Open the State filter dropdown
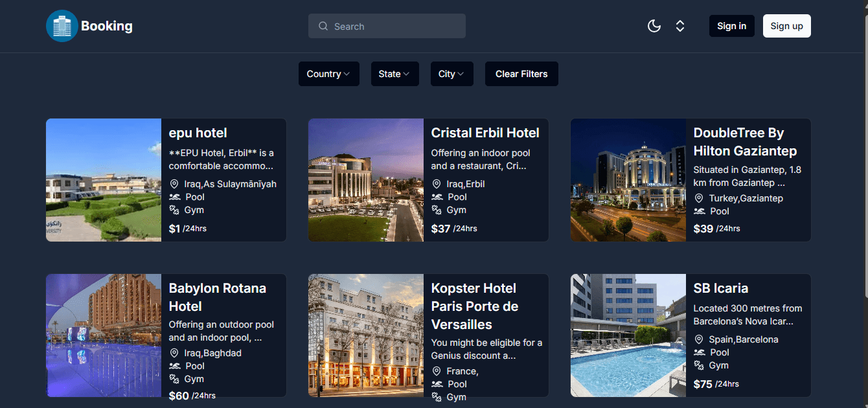The image size is (868, 408). (394, 74)
